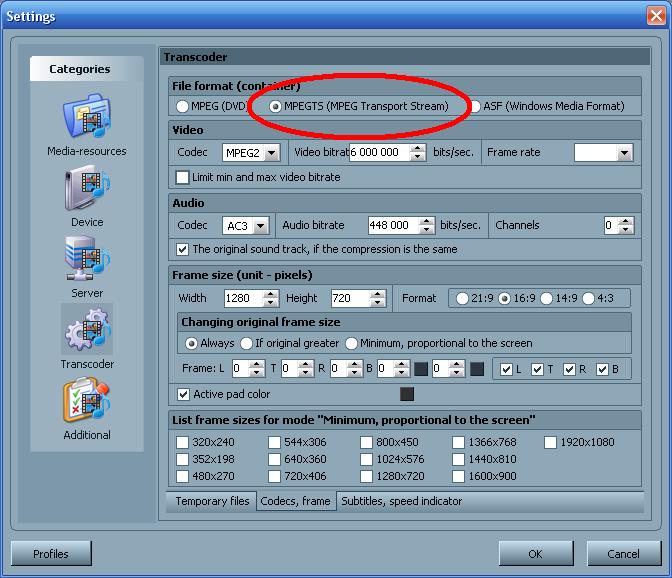Check the 1280x720 frame size
Image resolution: width=672 pixels, height=578 pixels.
tap(366, 476)
